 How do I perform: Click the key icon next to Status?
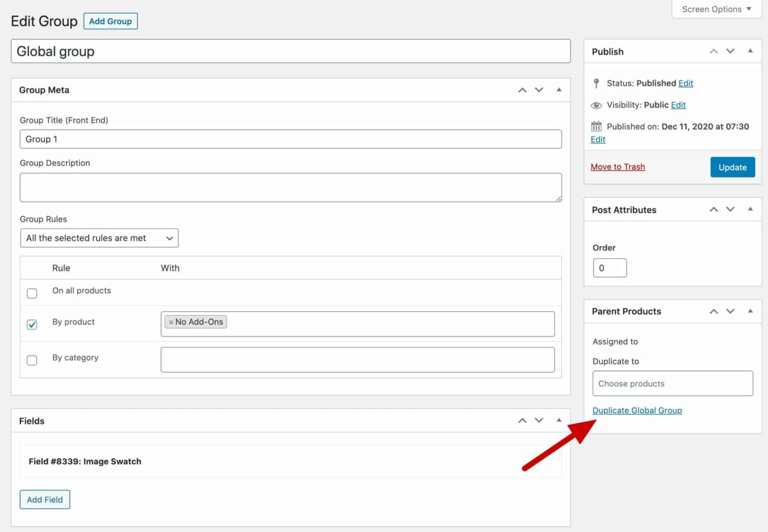click(x=596, y=83)
